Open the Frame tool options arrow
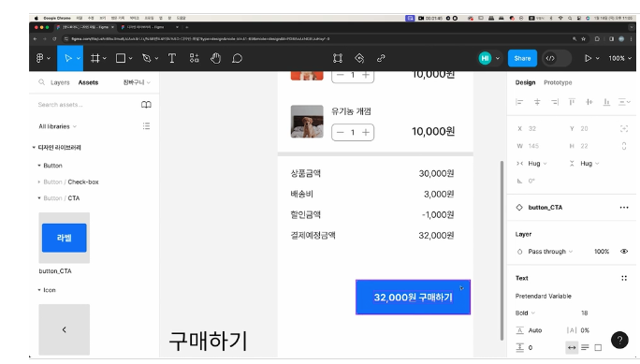 coord(105,58)
